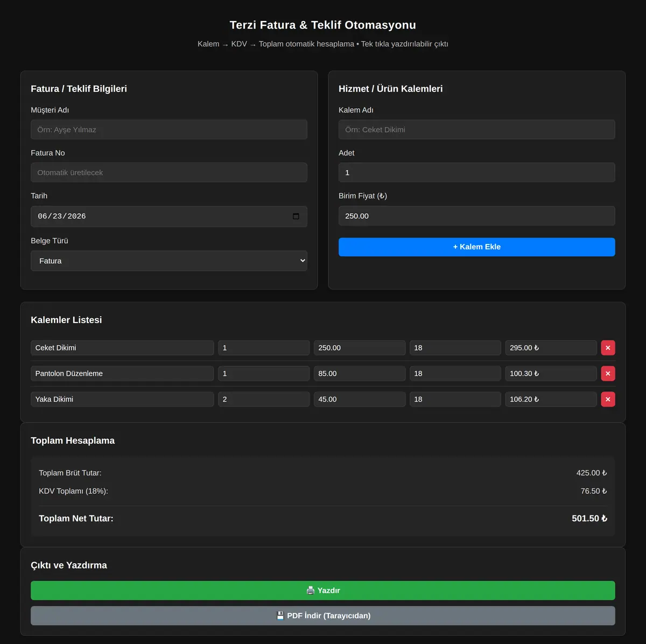Edit KDV rate in Ceket Dikimi row
The width and height of the screenshot is (646, 644).
[455, 348]
